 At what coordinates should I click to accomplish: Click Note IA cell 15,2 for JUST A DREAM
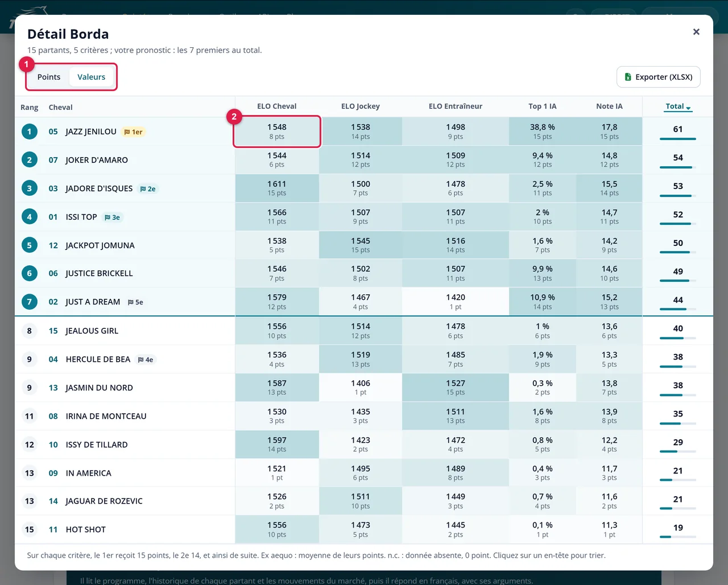click(x=609, y=302)
